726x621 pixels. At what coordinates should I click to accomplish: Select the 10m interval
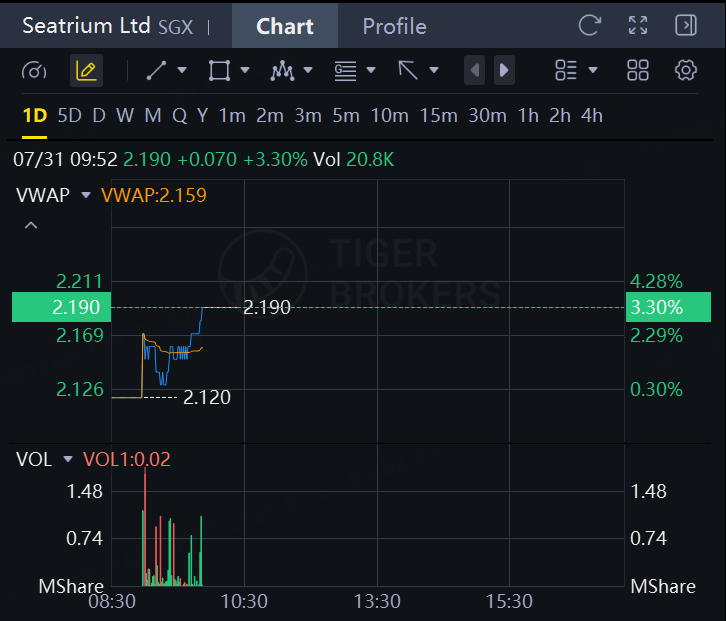point(389,116)
